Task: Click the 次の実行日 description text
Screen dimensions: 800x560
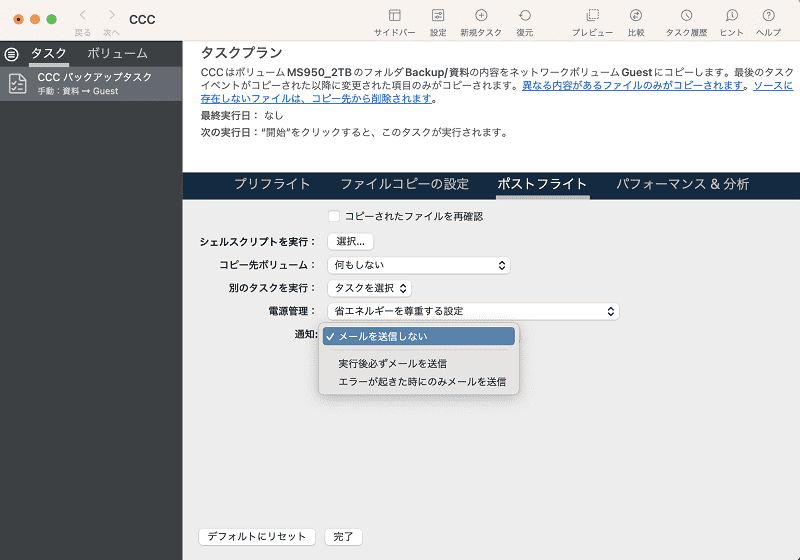Action: (354, 133)
